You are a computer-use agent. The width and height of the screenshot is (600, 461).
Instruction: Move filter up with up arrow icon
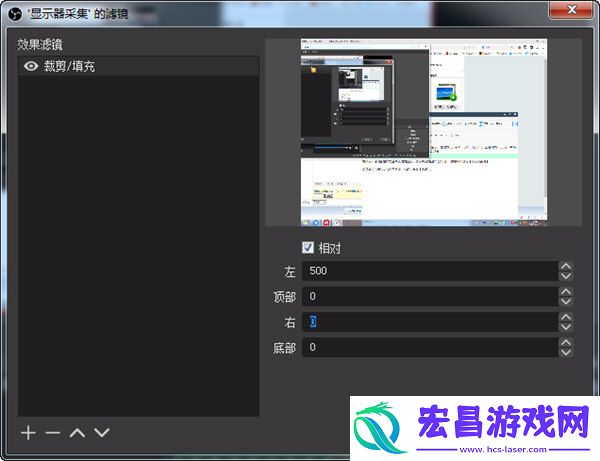click(x=77, y=433)
